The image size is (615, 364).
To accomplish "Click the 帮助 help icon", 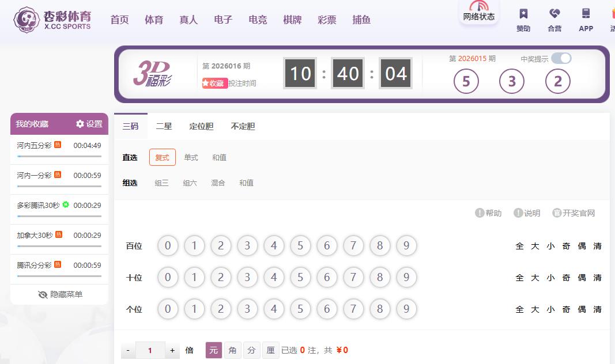I will 480,213.
